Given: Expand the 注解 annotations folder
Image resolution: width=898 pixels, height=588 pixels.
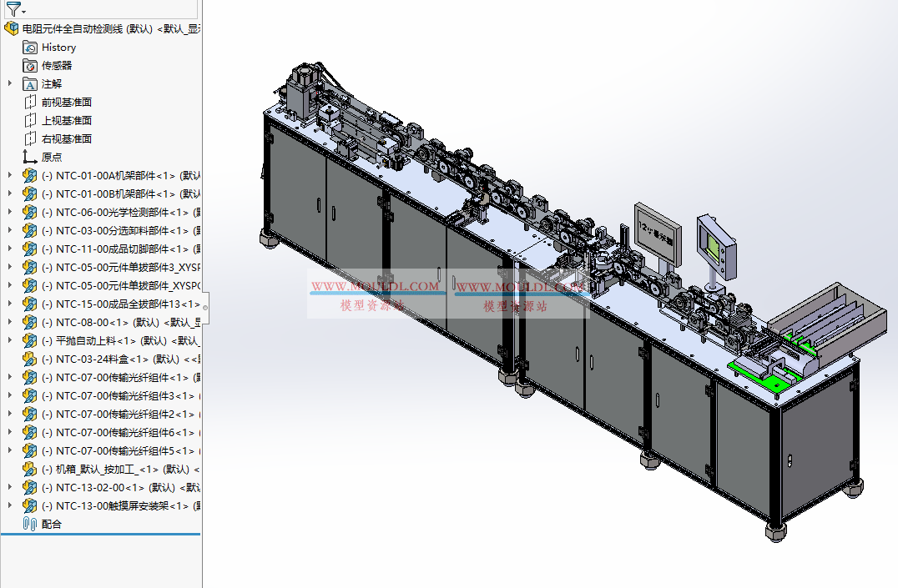Looking at the screenshot, I should coord(8,83).
